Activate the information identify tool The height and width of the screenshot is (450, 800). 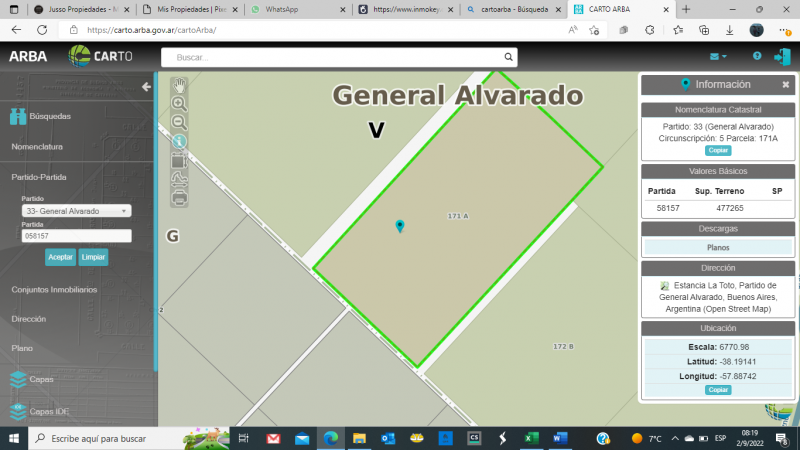coord(179,141)
